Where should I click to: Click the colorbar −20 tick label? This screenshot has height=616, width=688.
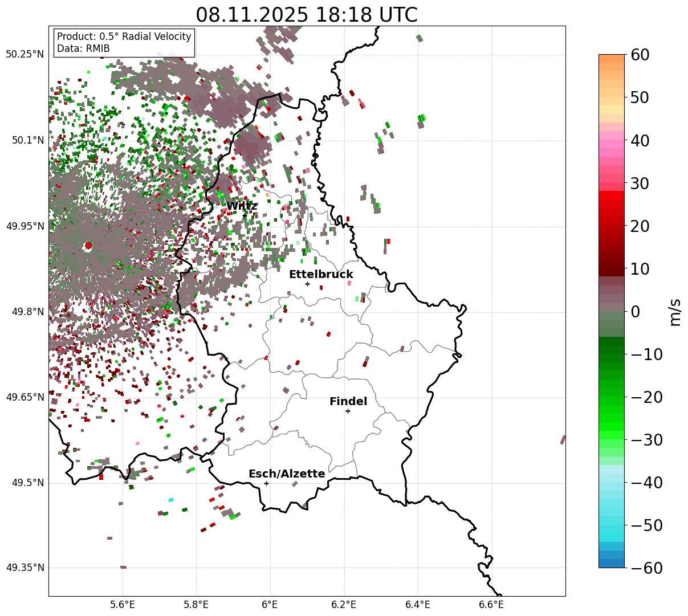point(646,397)
